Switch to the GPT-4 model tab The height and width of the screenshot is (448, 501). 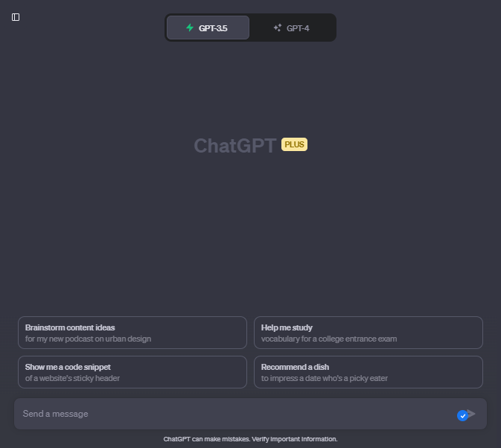point(291,28)
